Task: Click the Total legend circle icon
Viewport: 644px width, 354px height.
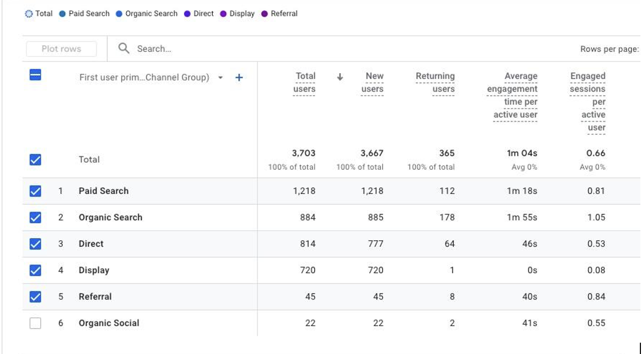Action: 29,14
